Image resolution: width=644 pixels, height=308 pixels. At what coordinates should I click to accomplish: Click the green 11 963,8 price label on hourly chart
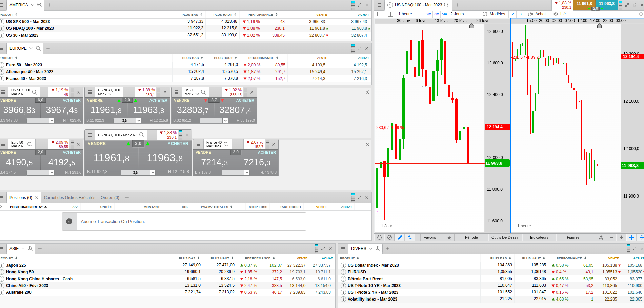pos(632,166)
